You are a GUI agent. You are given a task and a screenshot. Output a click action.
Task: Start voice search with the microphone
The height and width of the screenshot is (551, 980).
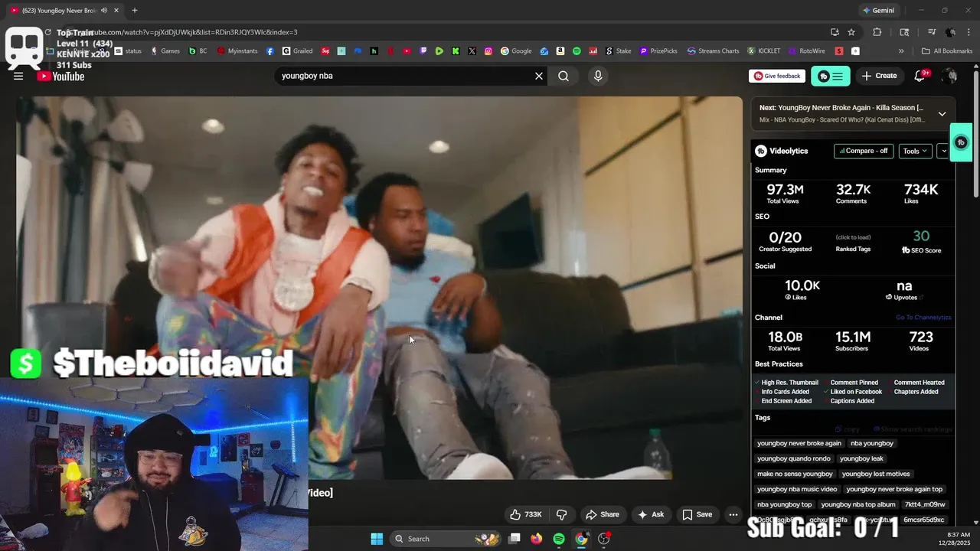click(x=598, y=76)
